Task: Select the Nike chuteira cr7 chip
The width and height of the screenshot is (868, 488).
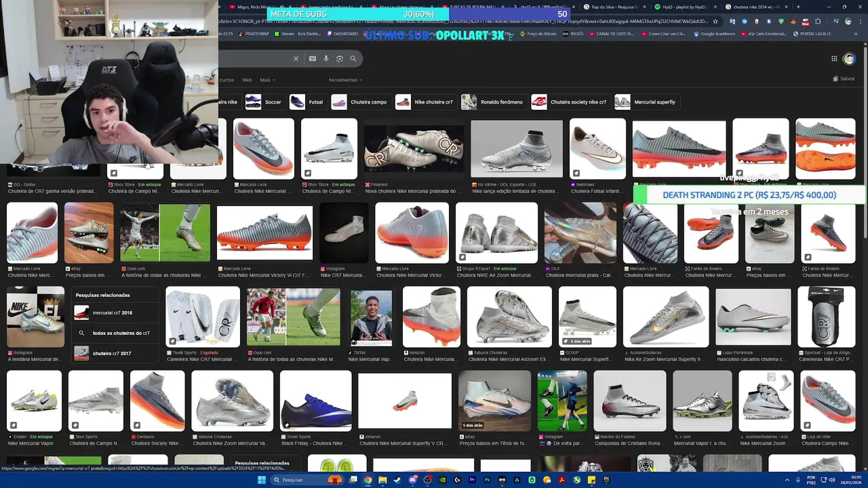Action: (x=425, y=102)
